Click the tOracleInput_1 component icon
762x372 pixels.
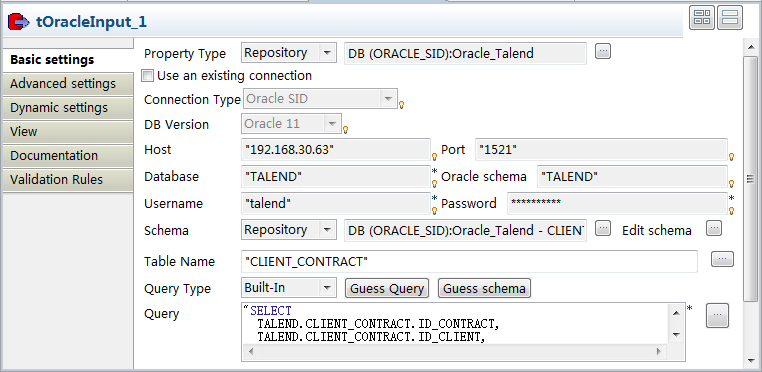18,22
